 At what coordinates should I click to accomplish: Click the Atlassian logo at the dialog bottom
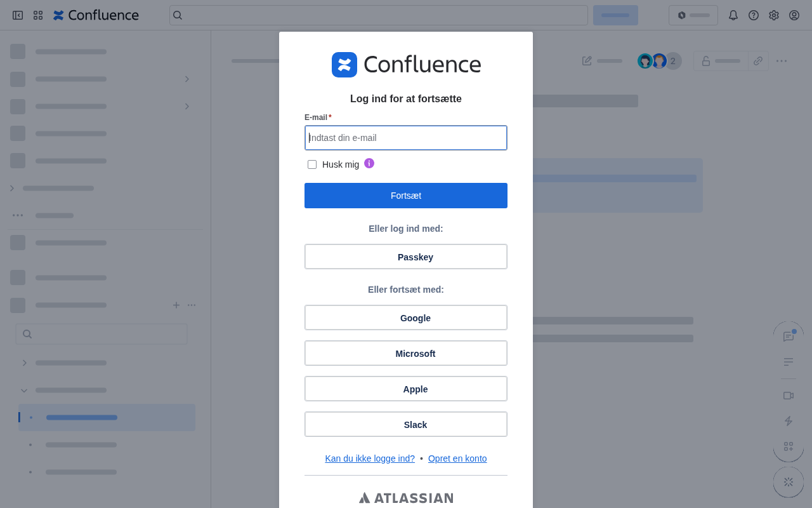406,498
